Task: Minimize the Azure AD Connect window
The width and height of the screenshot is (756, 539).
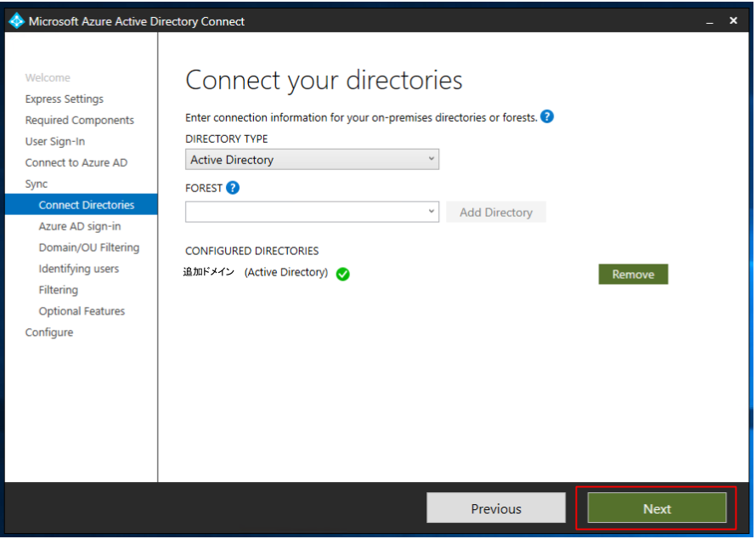Action: [x=710, y=22]
